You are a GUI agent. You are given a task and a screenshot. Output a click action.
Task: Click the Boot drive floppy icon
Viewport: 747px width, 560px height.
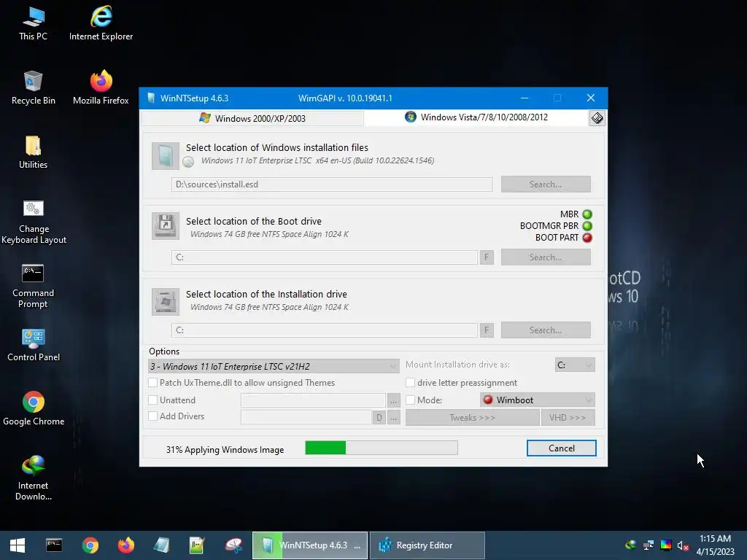point(166,226)
